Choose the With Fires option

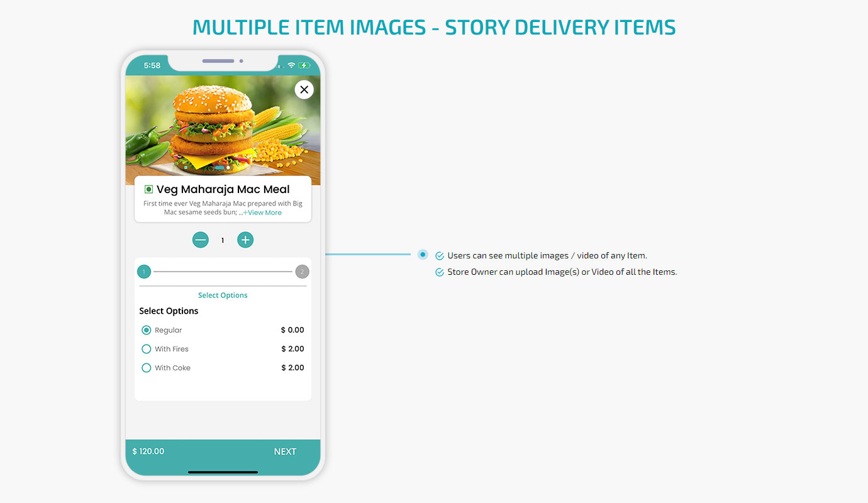pyautogui.click(x=147, y=349)
